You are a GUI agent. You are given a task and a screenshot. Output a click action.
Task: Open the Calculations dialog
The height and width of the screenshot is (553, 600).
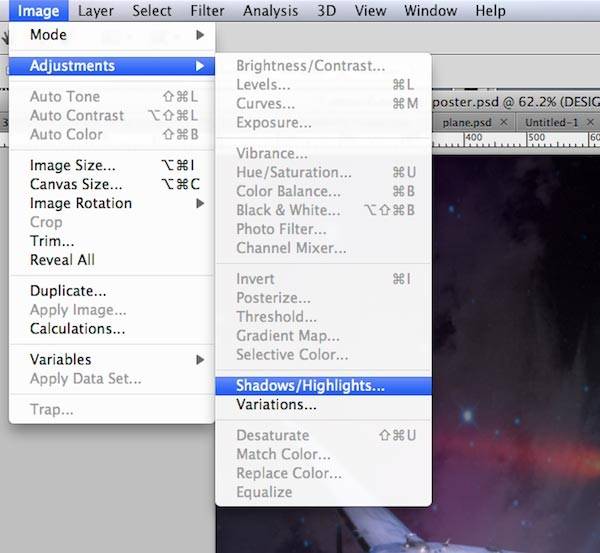point(77,329)
